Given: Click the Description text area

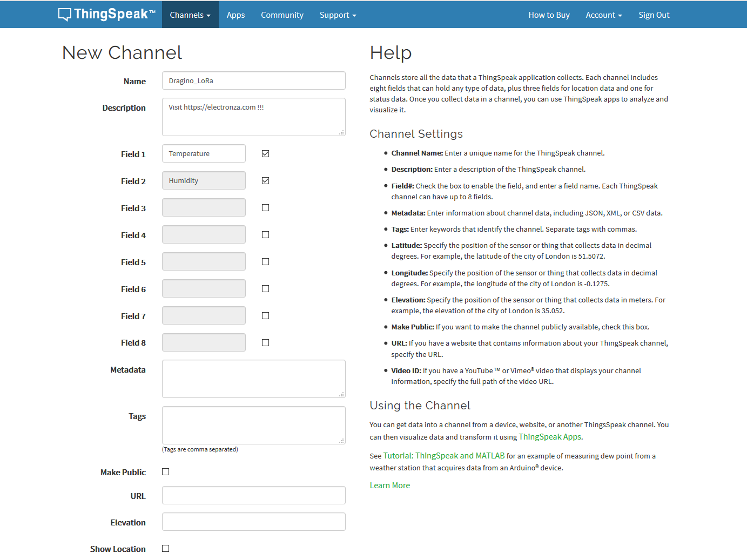Looking at the screenshot, I should [253, 117].
